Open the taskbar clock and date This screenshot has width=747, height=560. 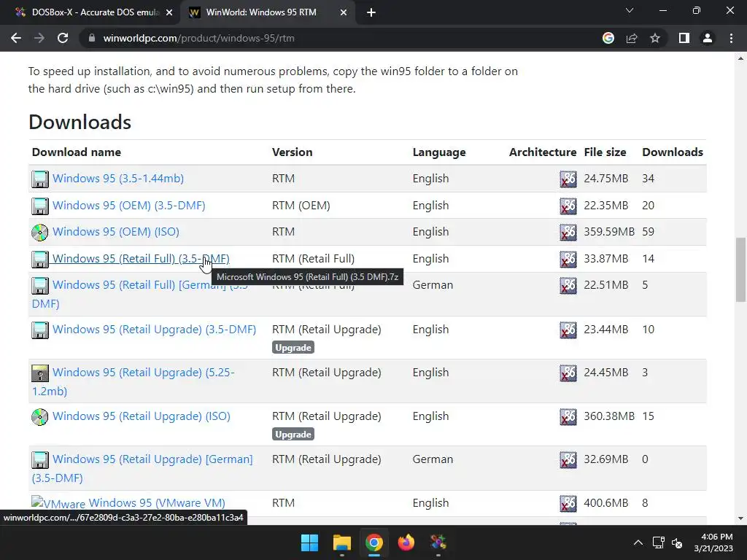tap(713, 542)
